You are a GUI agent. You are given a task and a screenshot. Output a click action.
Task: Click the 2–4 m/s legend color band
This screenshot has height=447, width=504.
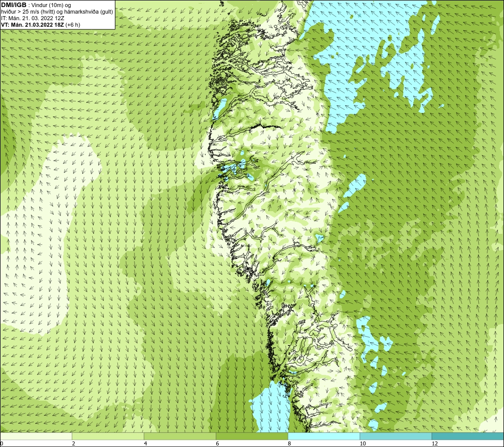point(108,436)
